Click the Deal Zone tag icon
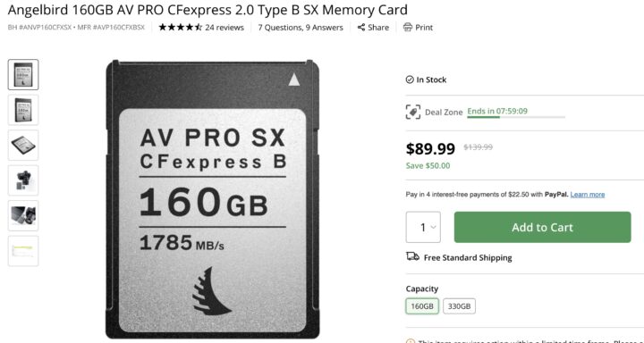Screen dimensions: 644x343 point(413,112)
